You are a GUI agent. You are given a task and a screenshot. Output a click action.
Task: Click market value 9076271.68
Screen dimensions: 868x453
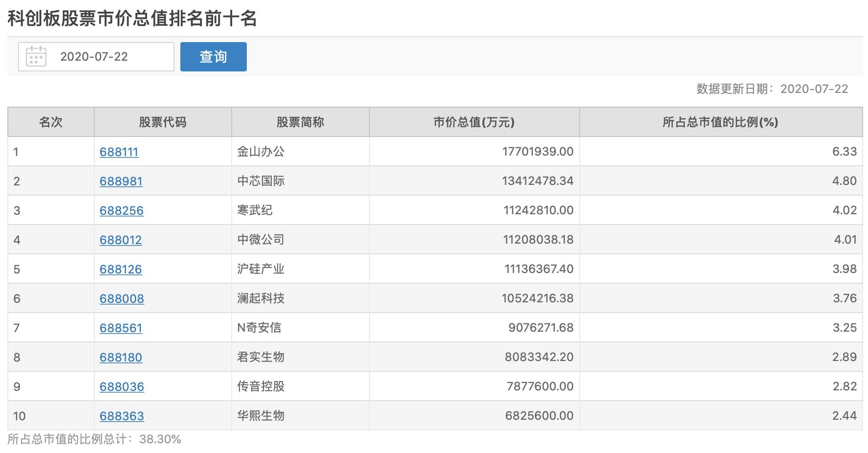541,328
